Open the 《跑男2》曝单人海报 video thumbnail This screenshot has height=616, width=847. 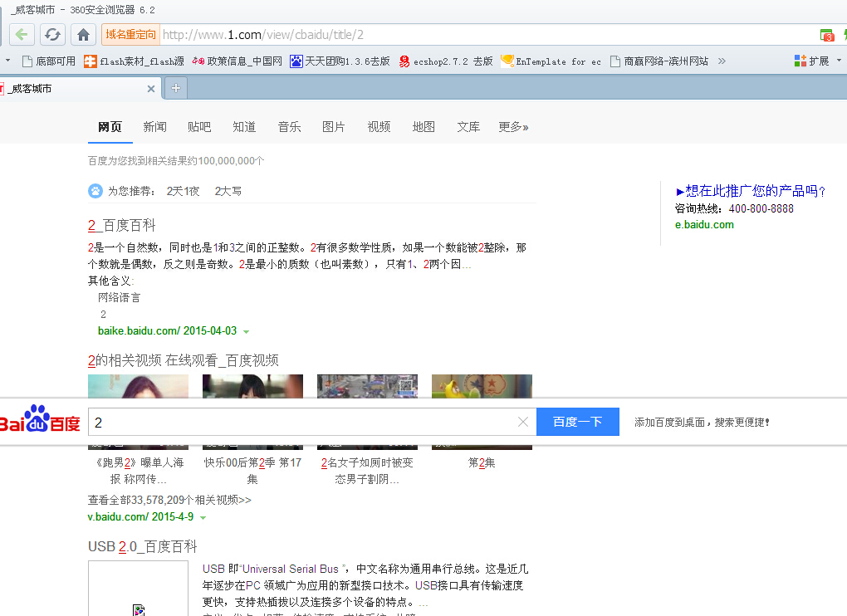139,386
